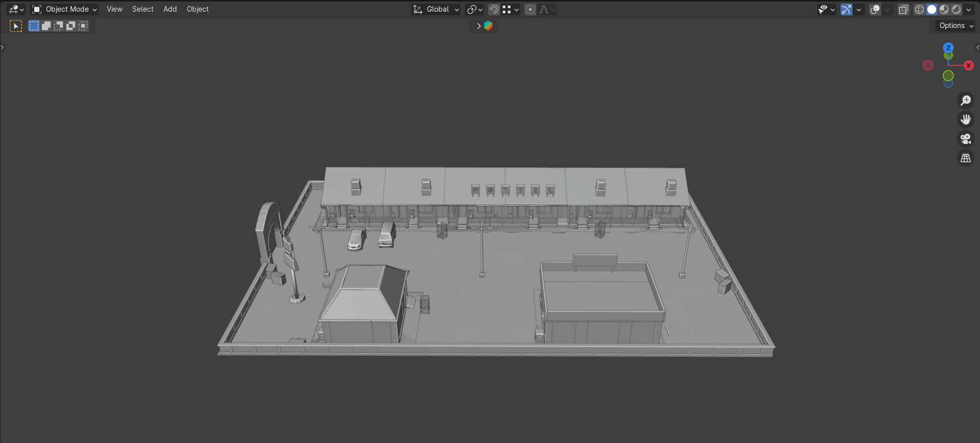Open the Object menu
Image resolution: width=980 pixels, height=443 pixels.
(198, 9)
